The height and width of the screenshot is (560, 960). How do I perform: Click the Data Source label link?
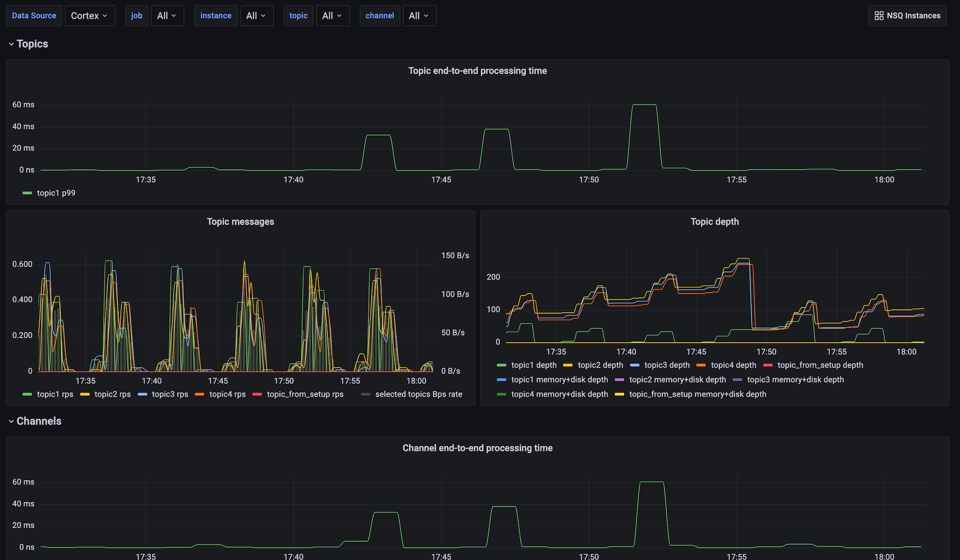[34, 16]
